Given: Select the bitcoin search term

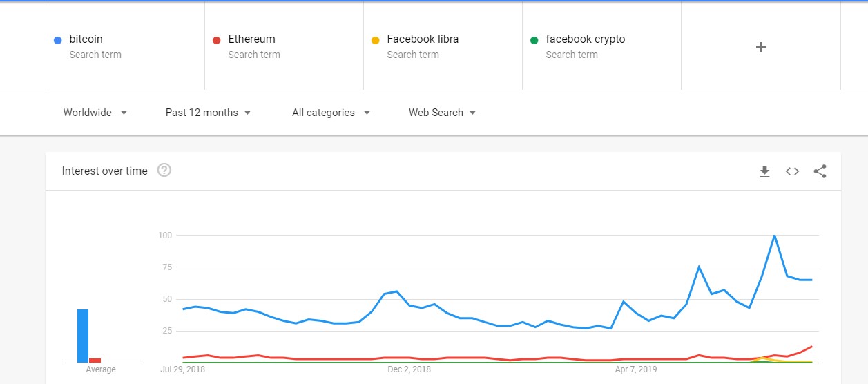Looking at the screenshot, I should click(x=86, y=39).
